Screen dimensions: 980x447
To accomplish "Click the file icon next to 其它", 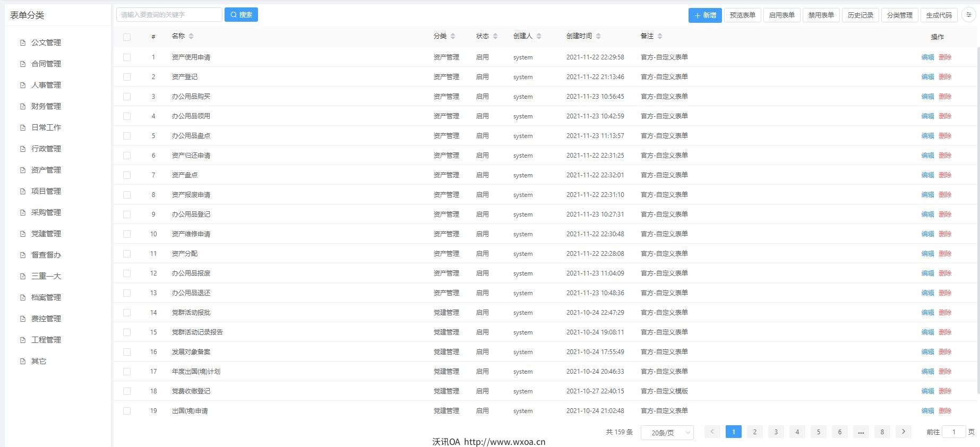I will click(x=23, y=361).
